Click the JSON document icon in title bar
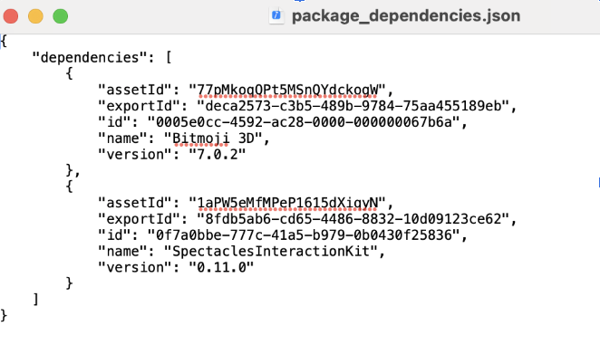Image resolution: width=600 pixels, height=364 pixels. pyautogui.click(x=277, y=15)
